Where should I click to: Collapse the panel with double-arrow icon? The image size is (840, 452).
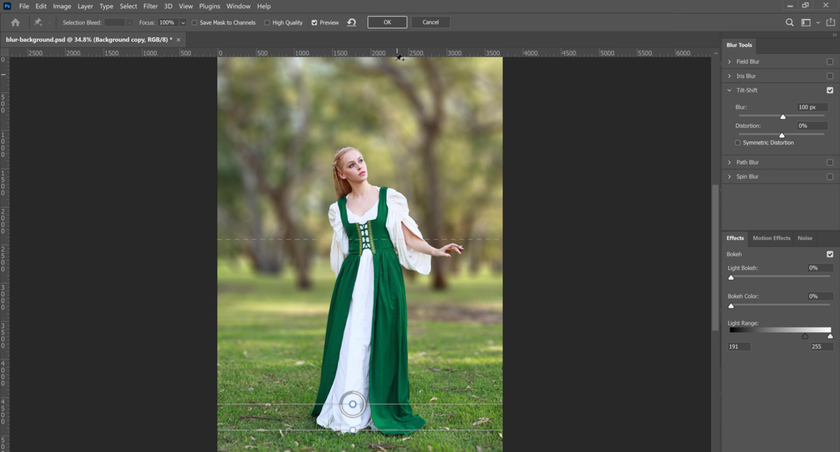coord(835,35)
